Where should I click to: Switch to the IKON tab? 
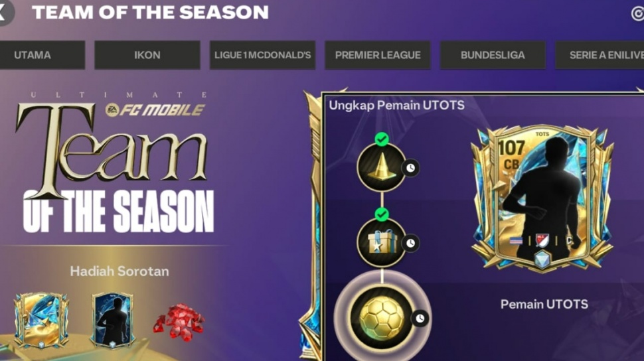[147, 55]
